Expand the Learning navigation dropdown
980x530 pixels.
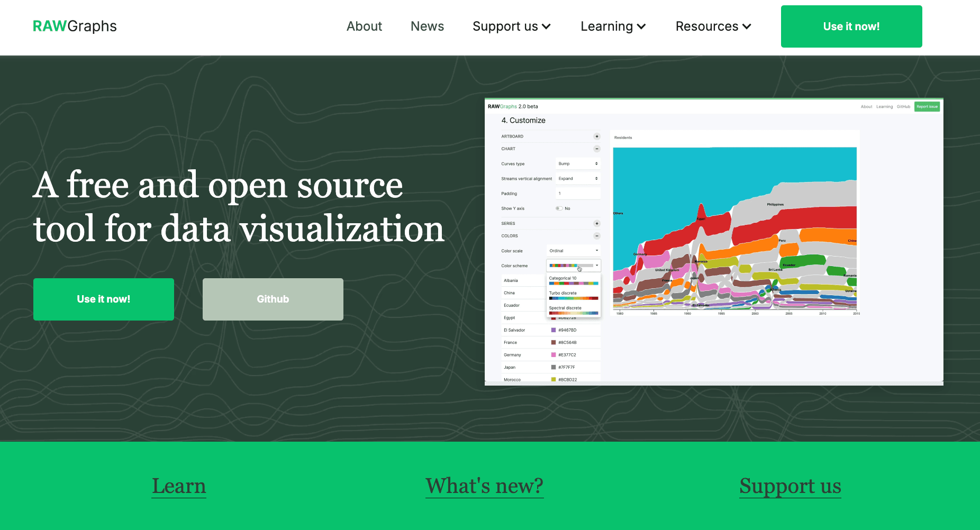pyautogui.click(x=613, y=26)
